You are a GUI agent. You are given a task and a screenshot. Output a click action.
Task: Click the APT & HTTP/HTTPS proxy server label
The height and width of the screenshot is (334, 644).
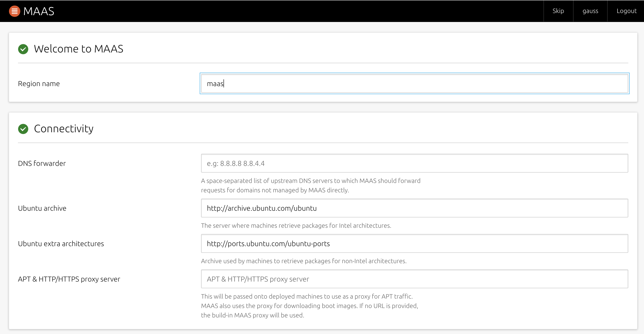[69, 279]
